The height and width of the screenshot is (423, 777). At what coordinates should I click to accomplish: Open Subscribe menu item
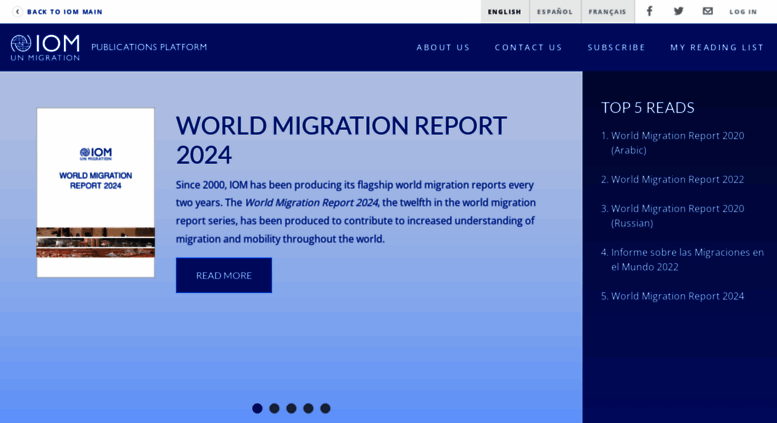[616, 48]
